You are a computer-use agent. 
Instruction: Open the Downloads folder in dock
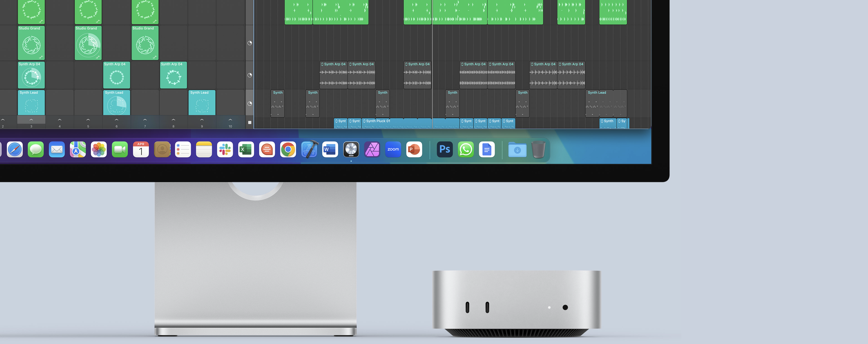[517, 150]
